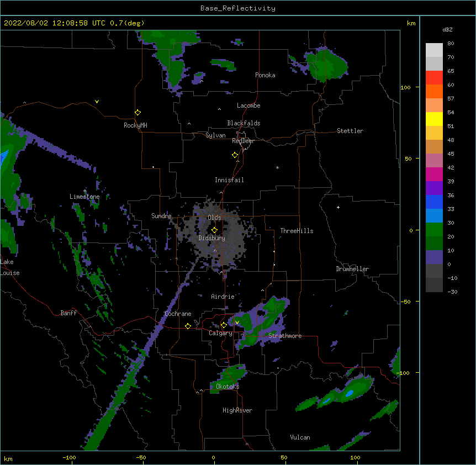The image size is (476, 465).
Task: Select the Sylvan label on the map
Action: [x=215, y=135]
